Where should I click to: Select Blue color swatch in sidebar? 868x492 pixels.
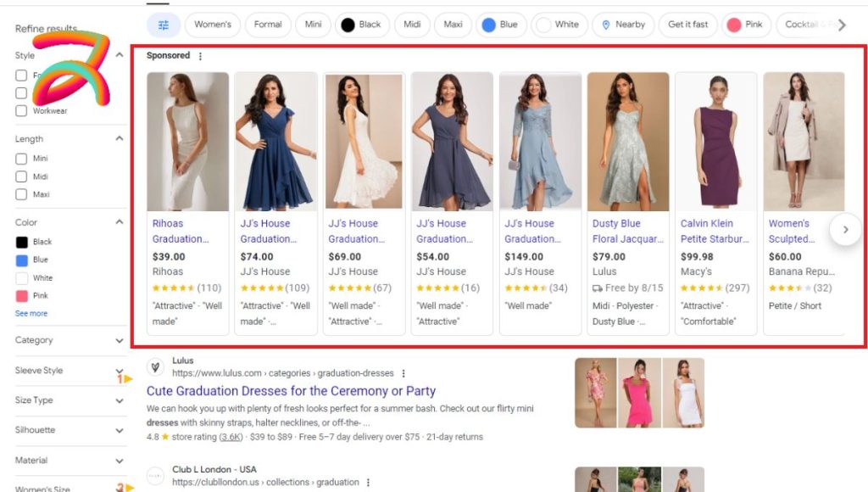click(21, 260)
